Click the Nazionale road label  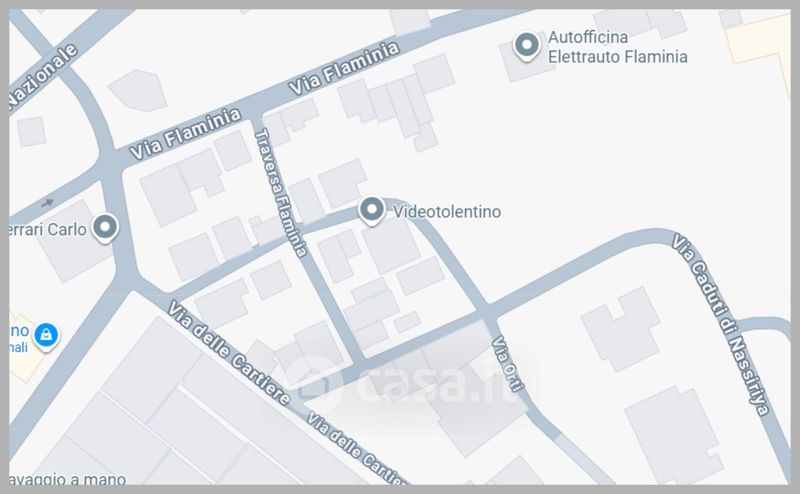click(x=43, y=77)
